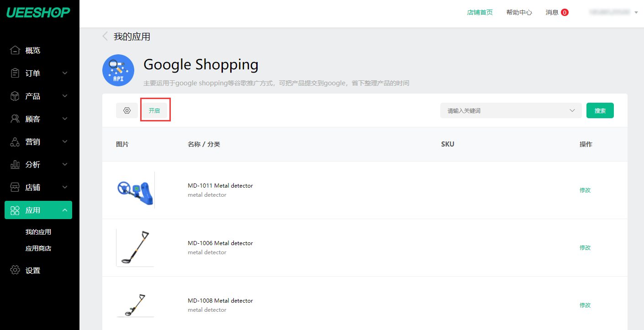Open 设置 in the sidebar
Viewport: 644px width, 330px height.
point(32,270)
